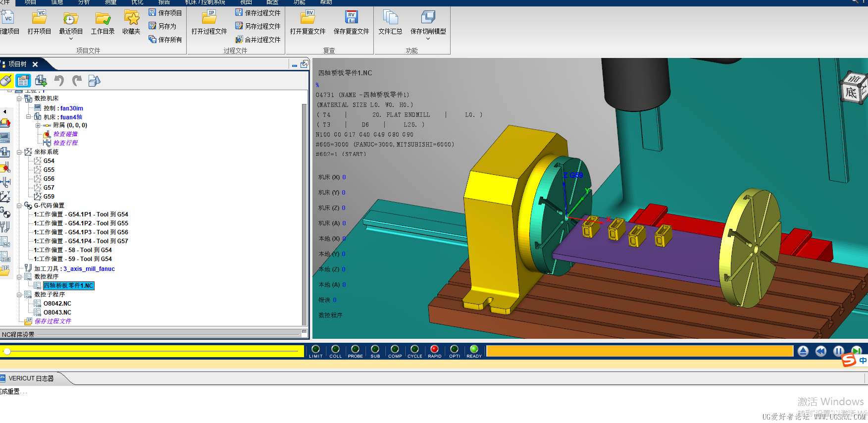Open 打开复查文件 review file
868x423 pixels.
[307, 22]
